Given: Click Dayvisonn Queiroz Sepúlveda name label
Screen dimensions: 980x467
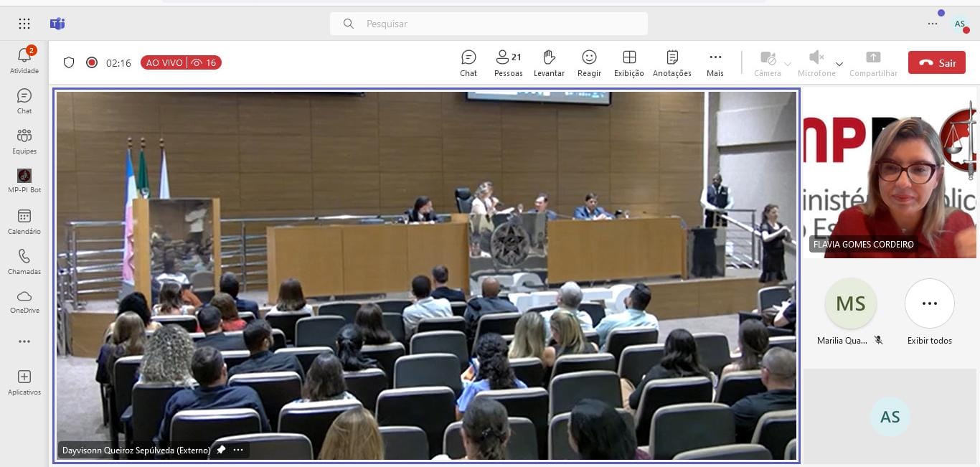Looking at the screenshot, I should click(136, 450).
